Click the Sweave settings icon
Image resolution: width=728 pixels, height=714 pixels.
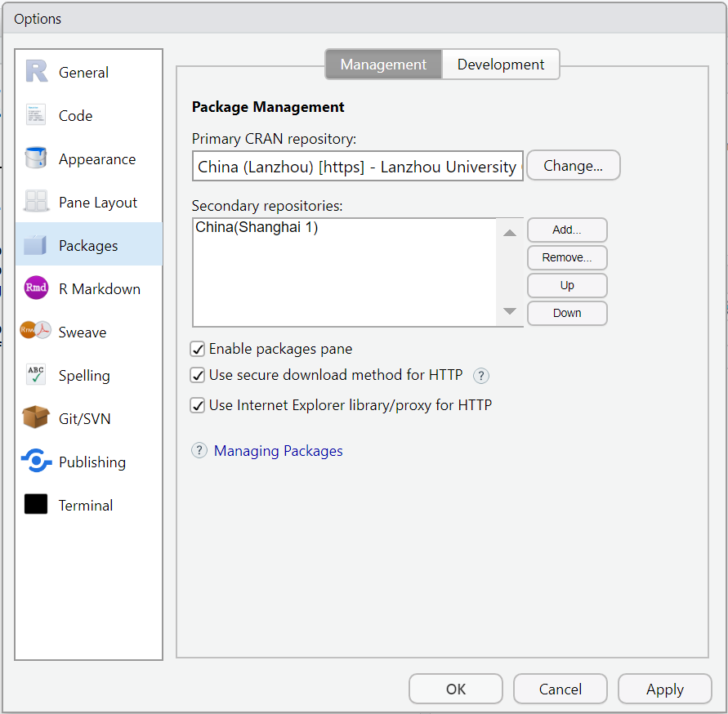tap(36, 332)
